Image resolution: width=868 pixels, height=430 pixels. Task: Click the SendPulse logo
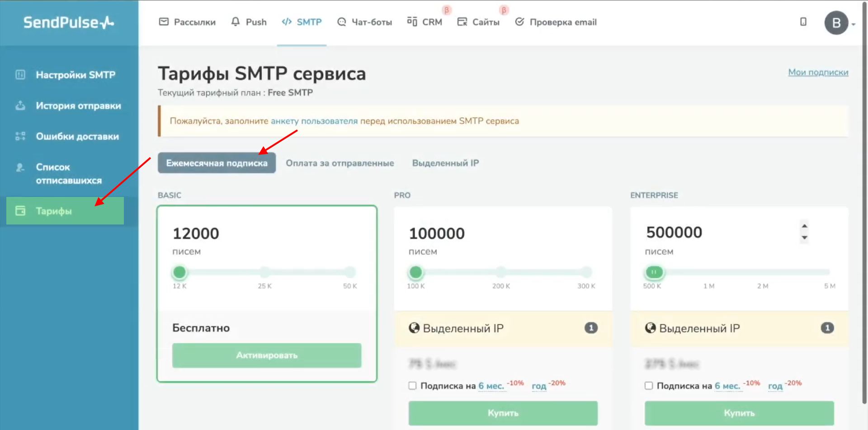pos(69,22)
